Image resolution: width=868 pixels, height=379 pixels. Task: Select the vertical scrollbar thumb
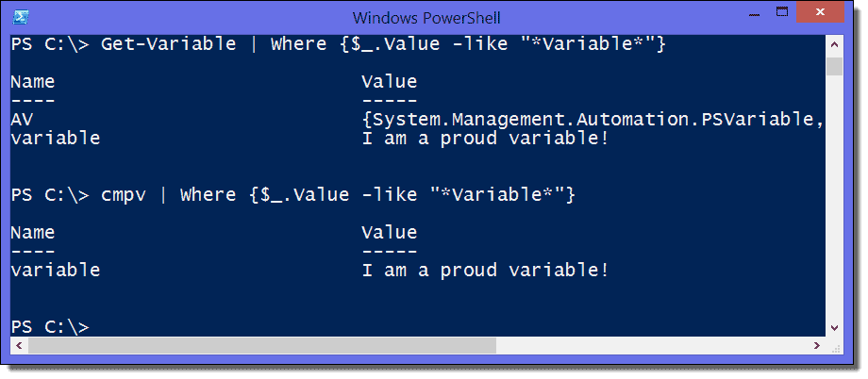coord(835,66)
